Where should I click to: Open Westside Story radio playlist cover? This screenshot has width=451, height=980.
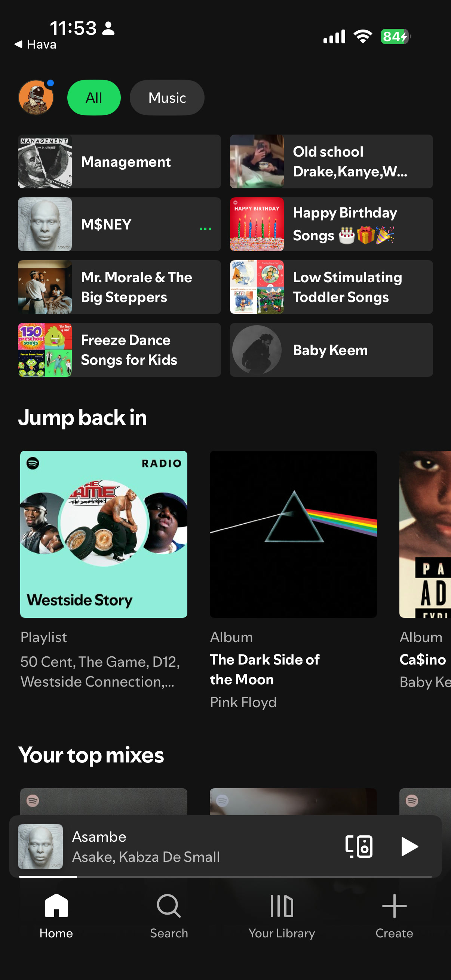pyautogui.click(x=104, y=534)
